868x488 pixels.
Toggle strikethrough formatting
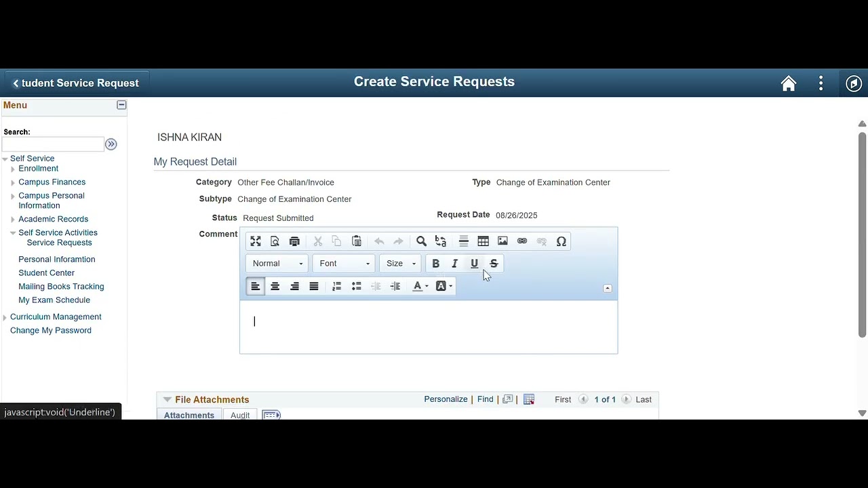[x=494, y=264]
